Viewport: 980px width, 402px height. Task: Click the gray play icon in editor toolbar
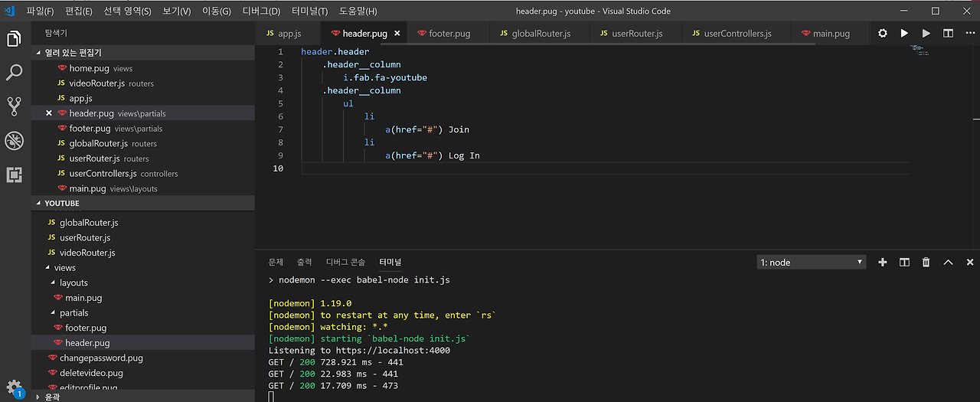926,34
